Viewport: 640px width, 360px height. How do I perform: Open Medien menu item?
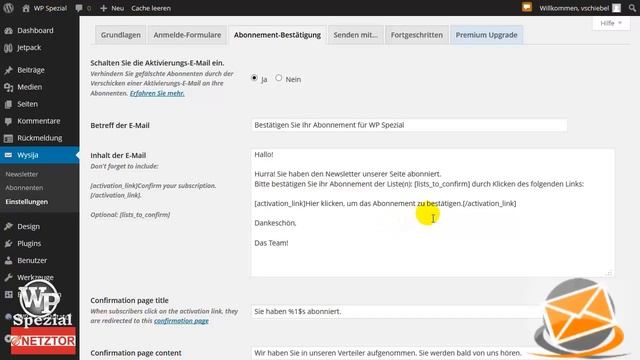(x=29, y=87)
